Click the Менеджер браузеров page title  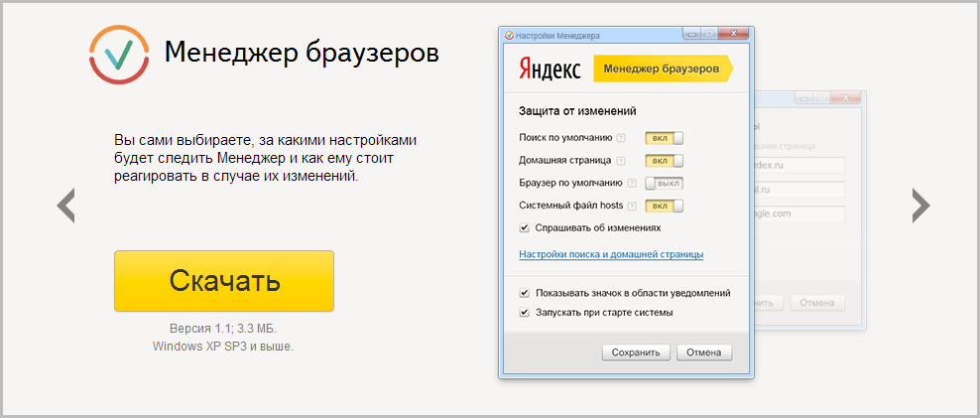click(302, 54)
